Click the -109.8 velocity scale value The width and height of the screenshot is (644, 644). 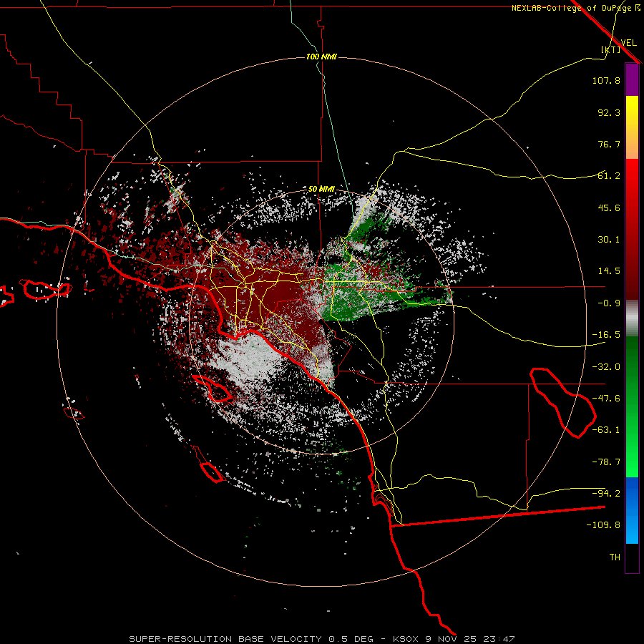[x=603, y=525]
